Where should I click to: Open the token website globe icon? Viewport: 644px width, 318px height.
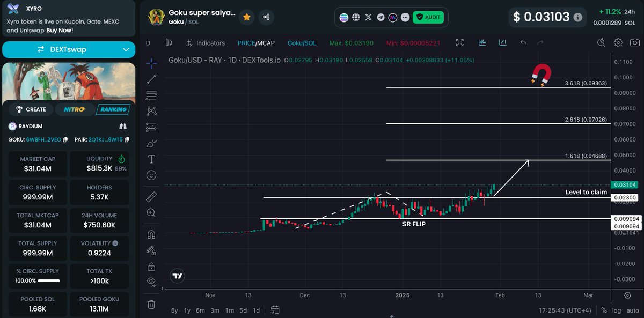tap(356, 17)
